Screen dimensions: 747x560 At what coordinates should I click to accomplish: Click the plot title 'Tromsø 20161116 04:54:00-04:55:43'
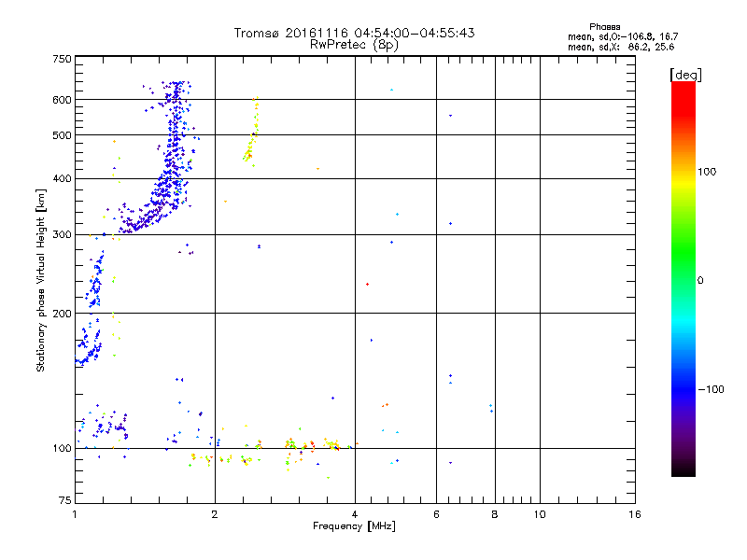[354, 33]
